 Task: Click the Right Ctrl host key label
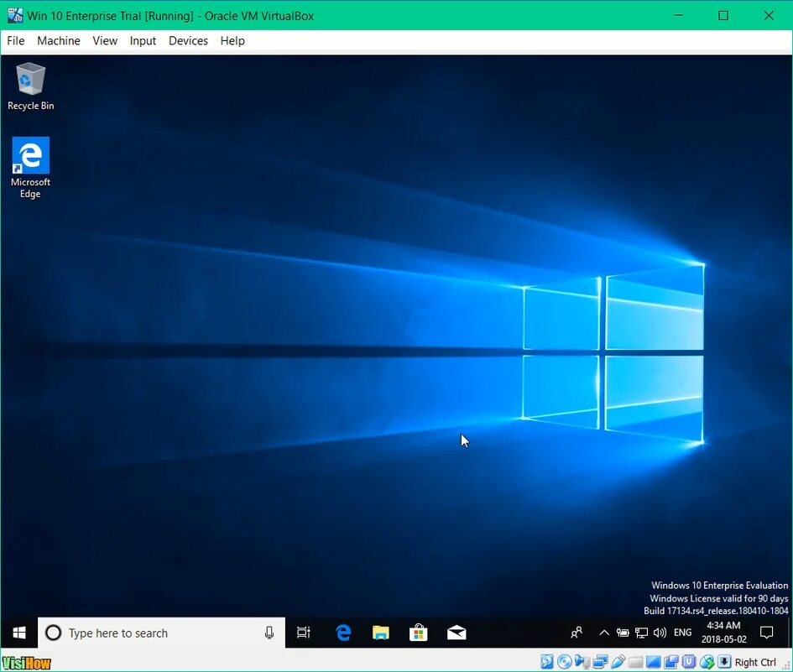coord(755,662)
